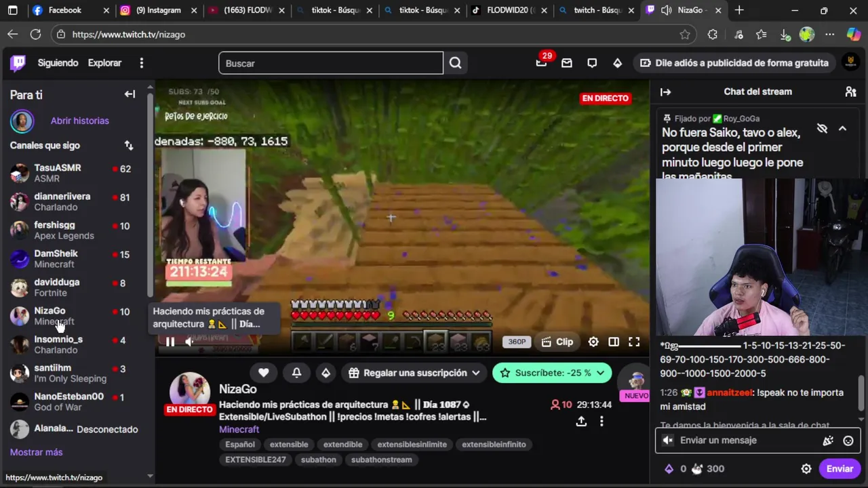868x488 pixels.
Task: Open the Twitch home logo
Action: coord(18,63)
